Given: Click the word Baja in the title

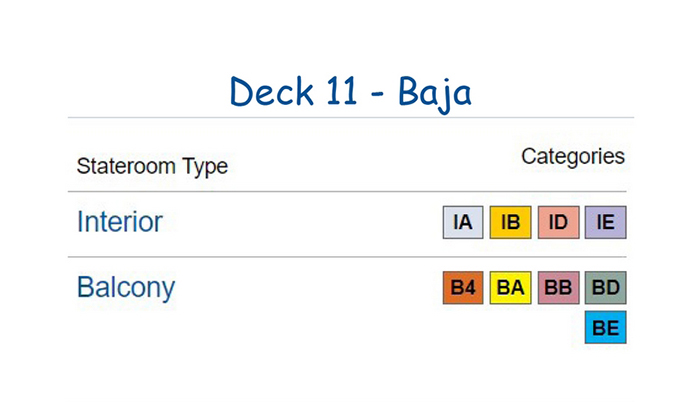Looking at the screenshot, I should click(x=435, y=93).
